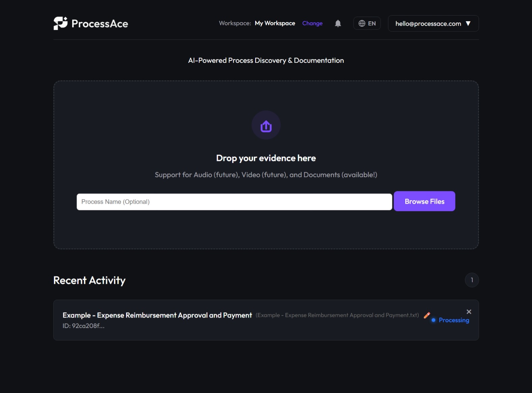
Task: Click the My Workspace name
Action: click(275, 23)
